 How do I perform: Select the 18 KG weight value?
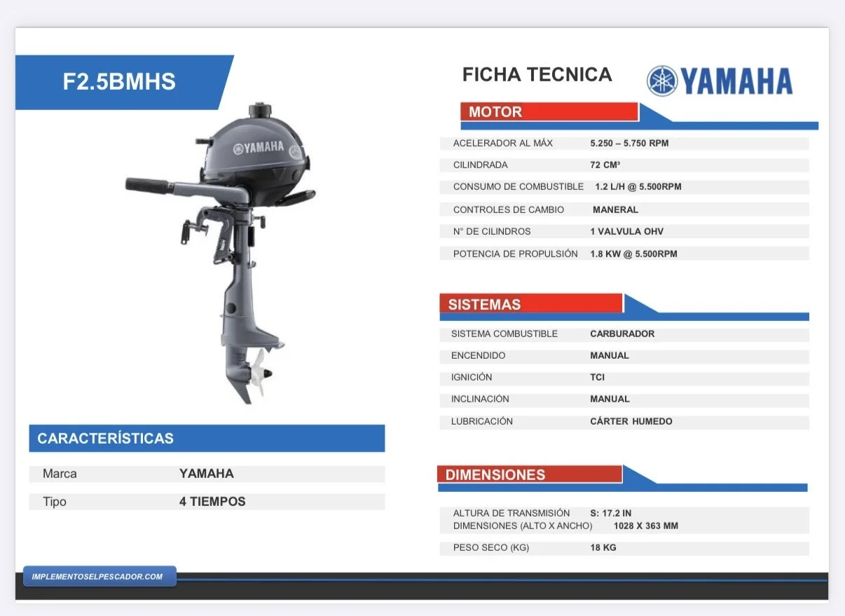(603, 548)
